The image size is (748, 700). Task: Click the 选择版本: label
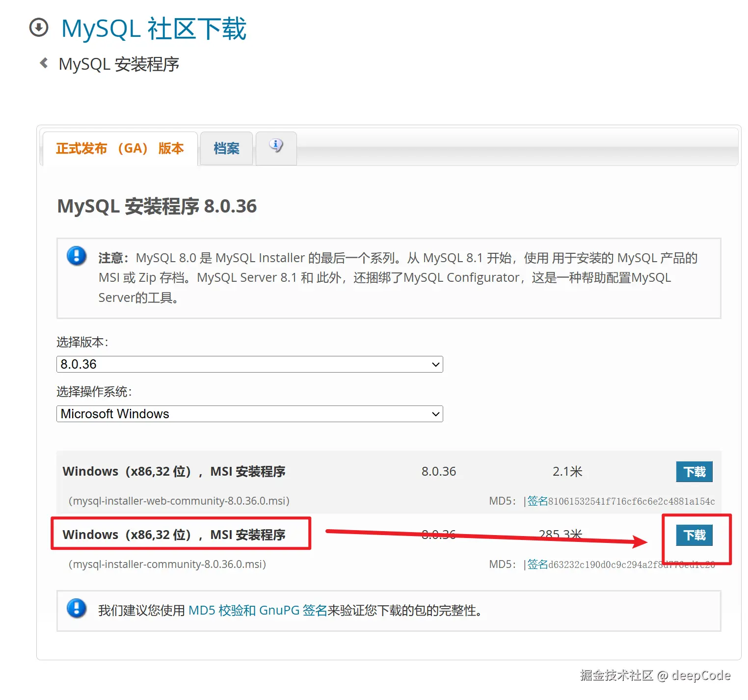pyautogui.click(x=82, y=342)
